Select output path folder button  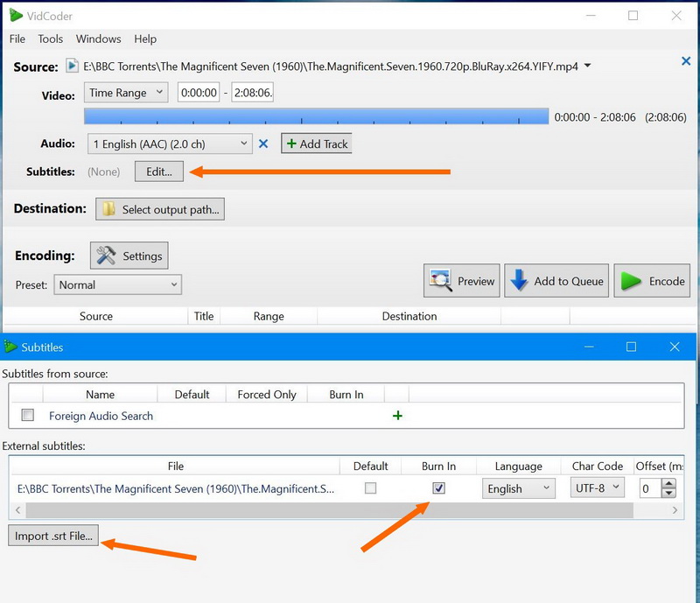(161, 209)
